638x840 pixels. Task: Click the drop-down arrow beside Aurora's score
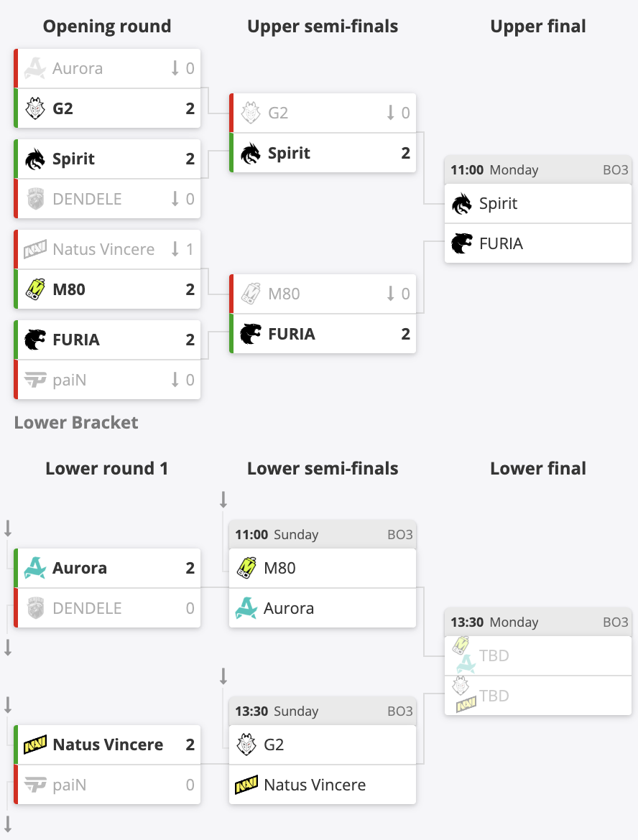click(175, 68)
